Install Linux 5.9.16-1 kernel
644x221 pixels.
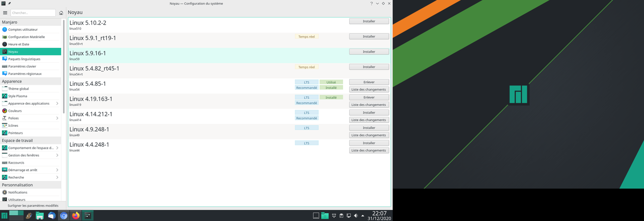(369, 51)
